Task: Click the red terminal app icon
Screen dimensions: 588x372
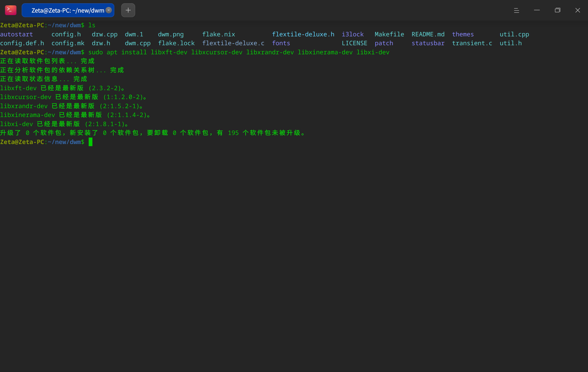Action: [x=11, y=10]
